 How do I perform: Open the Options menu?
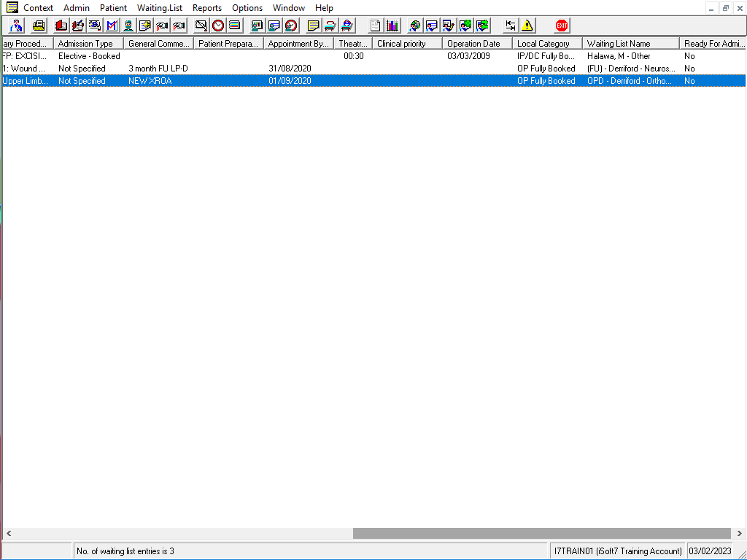click(247, 8)
